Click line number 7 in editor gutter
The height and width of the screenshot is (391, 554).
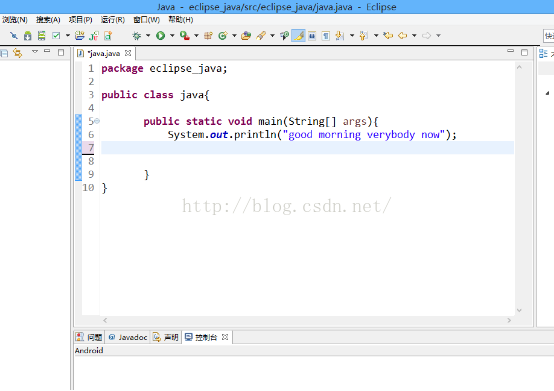click(91, 148)
